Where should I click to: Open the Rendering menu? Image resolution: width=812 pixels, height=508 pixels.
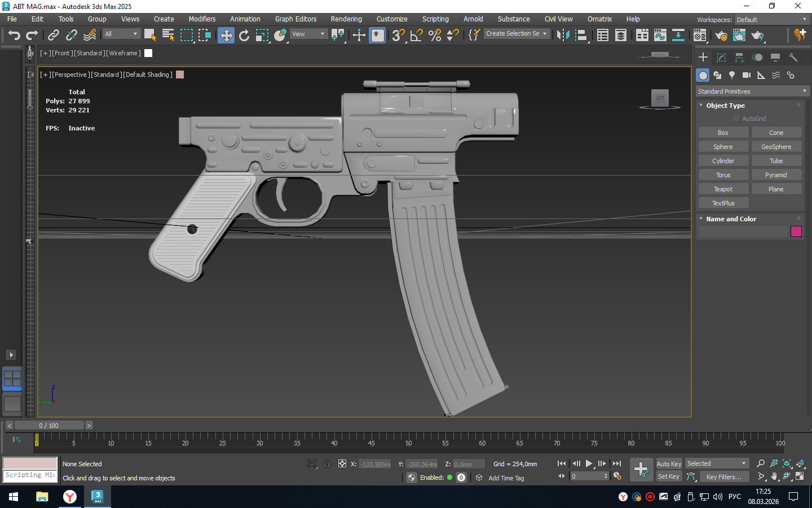coord(346,19)
